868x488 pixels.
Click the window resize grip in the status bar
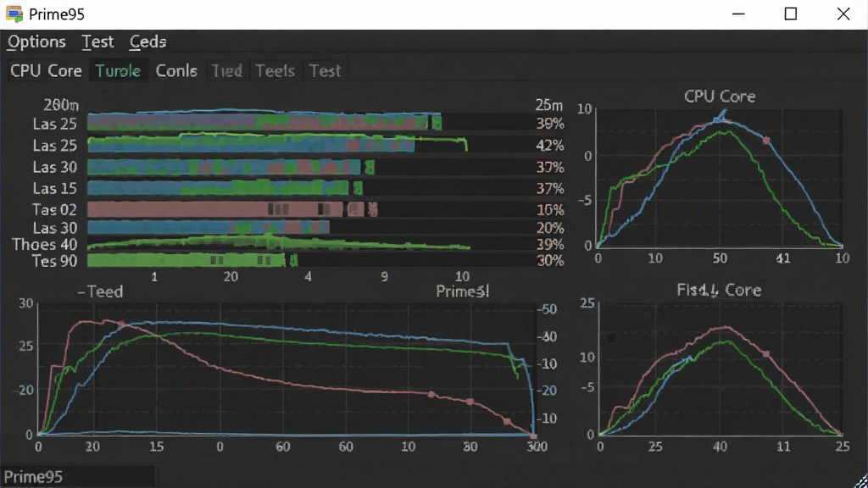860,481
